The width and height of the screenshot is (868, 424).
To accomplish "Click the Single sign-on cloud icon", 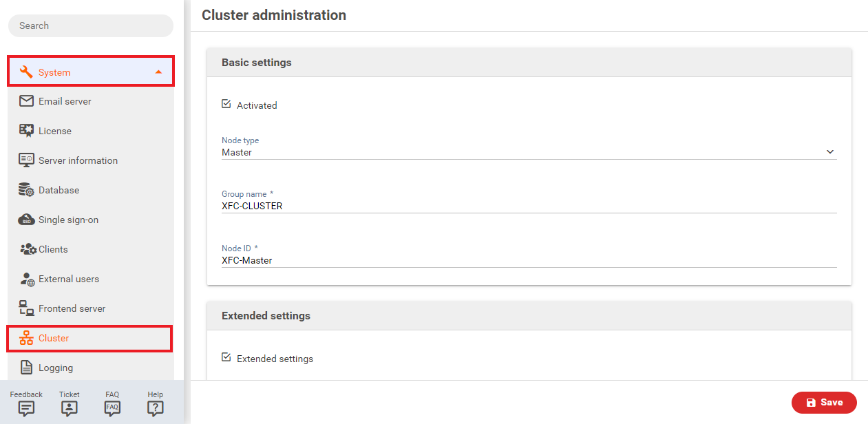I will (x=27, y=220).
